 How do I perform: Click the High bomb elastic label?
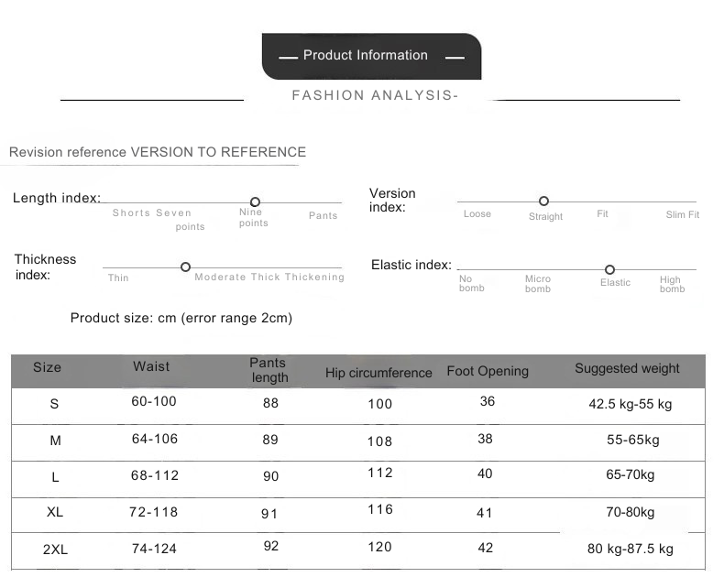click(671, 284)
